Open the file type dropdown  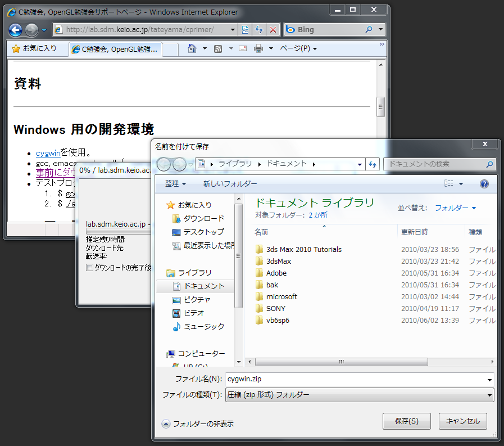coord(360,395)
